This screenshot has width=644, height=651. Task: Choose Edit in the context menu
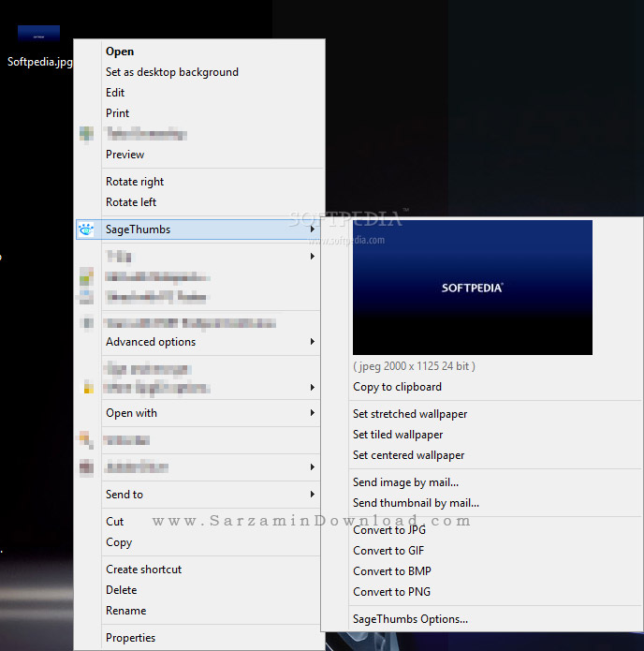199,93
